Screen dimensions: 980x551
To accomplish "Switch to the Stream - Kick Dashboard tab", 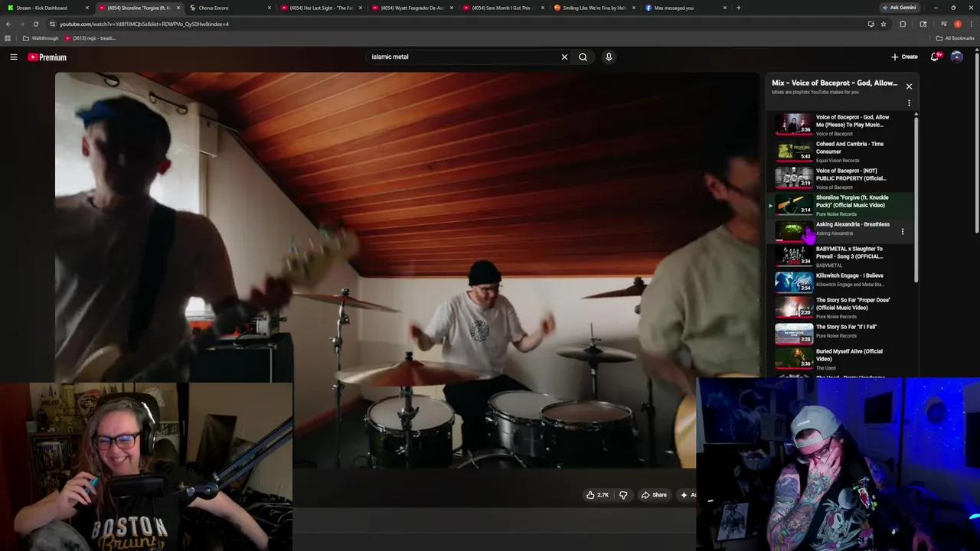I will pos(46,8).
